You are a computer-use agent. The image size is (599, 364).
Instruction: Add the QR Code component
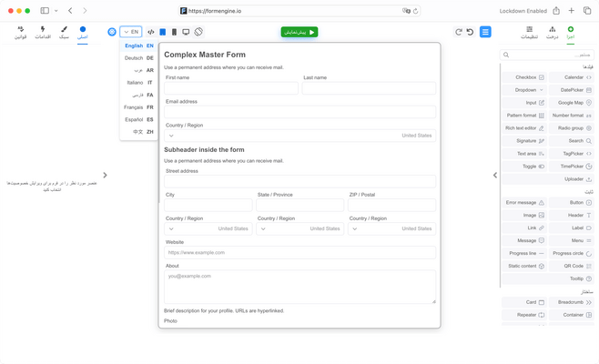pyautogui.click(x=572, y=267)
